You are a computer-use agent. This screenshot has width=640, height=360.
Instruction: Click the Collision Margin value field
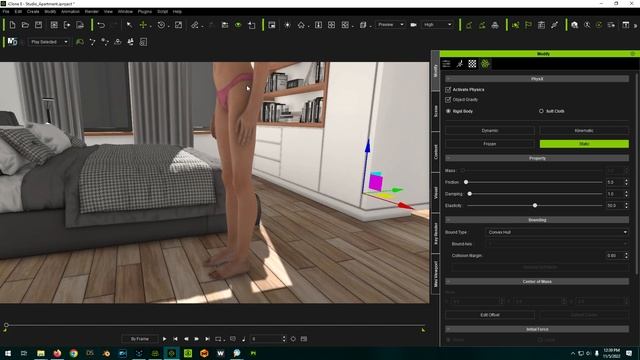[615, 256]
